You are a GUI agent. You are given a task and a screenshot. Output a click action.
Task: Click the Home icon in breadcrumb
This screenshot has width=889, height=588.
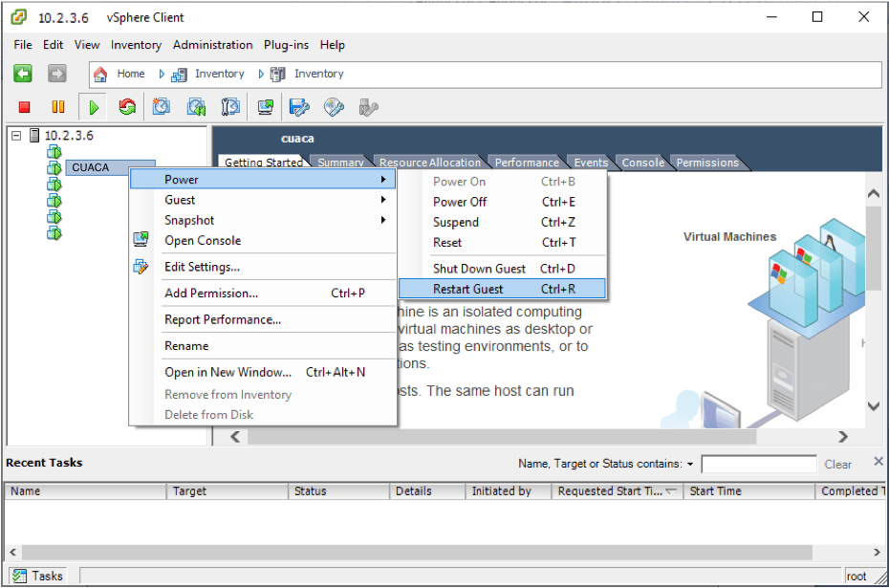pyautogui.click(x=100, y=75)
